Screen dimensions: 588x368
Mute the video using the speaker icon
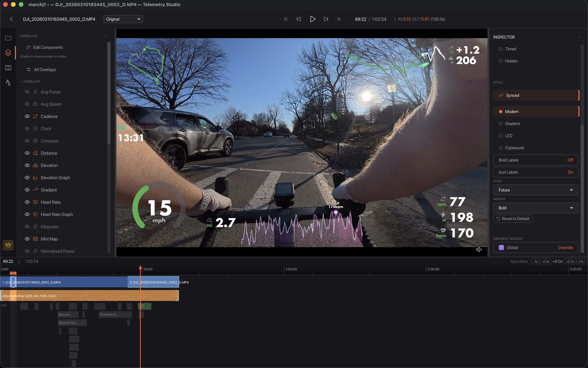tap(479, 250)
